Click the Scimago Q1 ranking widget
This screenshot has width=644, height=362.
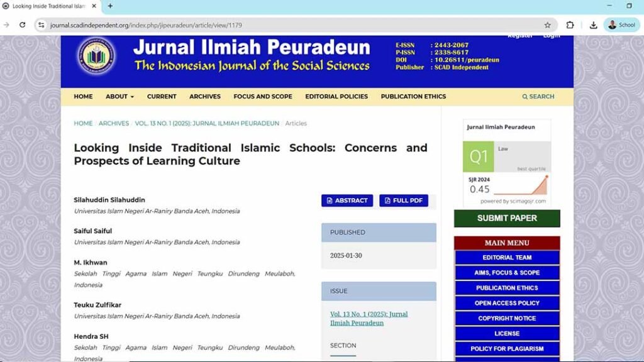click(x=507, y=163)
